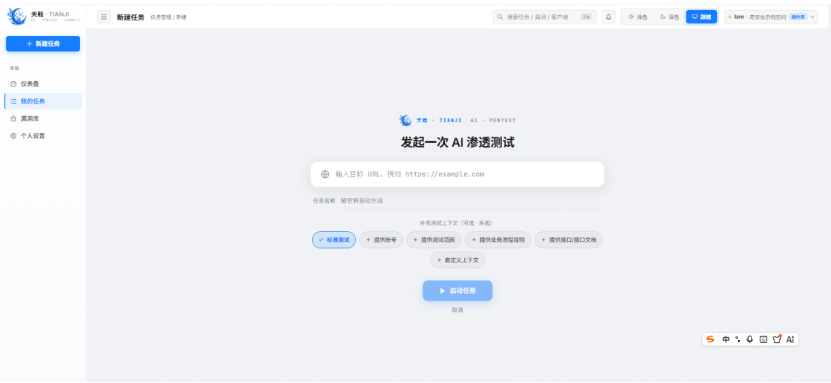Expand the lzm workspace dropdown
Image resolution: width=831 pixels, height=383 pixels.
(771, 17)
